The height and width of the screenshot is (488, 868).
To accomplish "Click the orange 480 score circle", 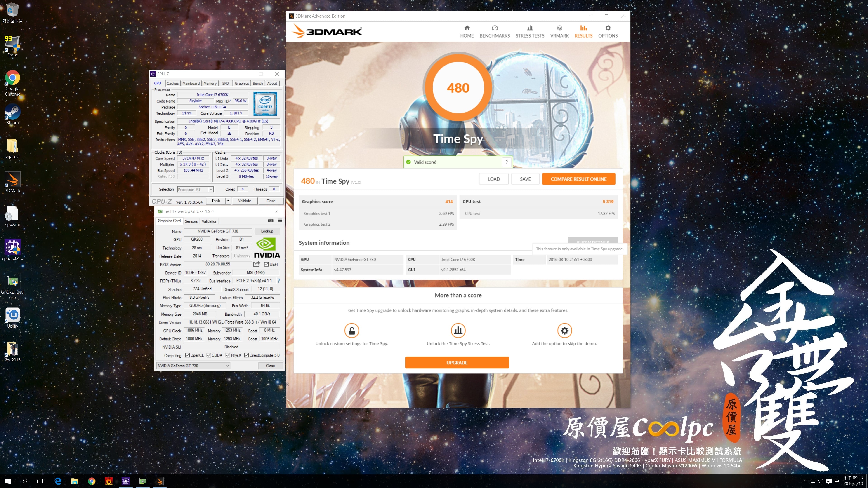I will pos(458,88).
